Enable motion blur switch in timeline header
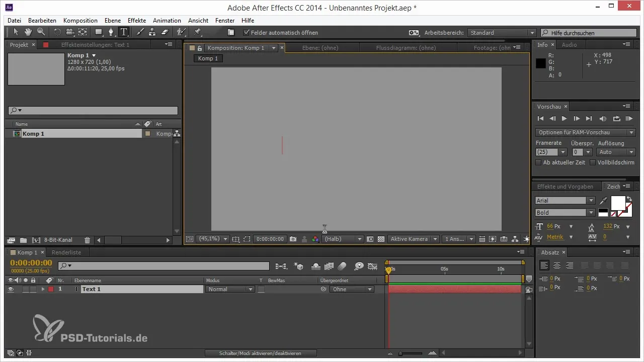 pos(342,265)
